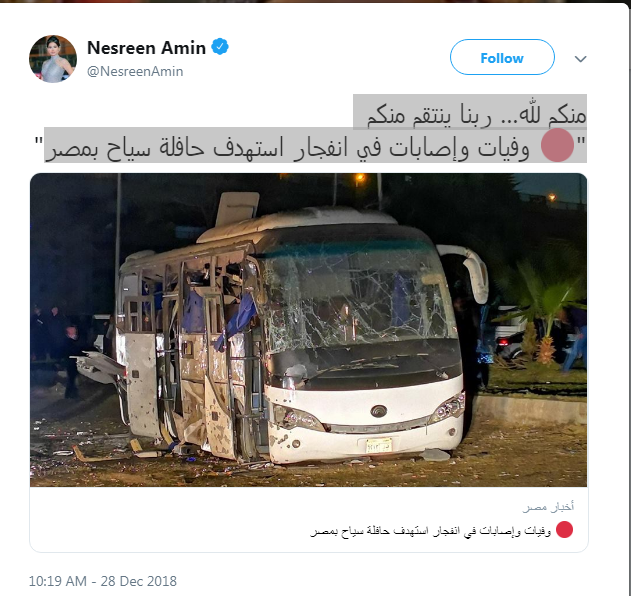This screenshot has width=631, height=596.
Task: Click the bus side mirror in the photo
Action: coord(471,272)
